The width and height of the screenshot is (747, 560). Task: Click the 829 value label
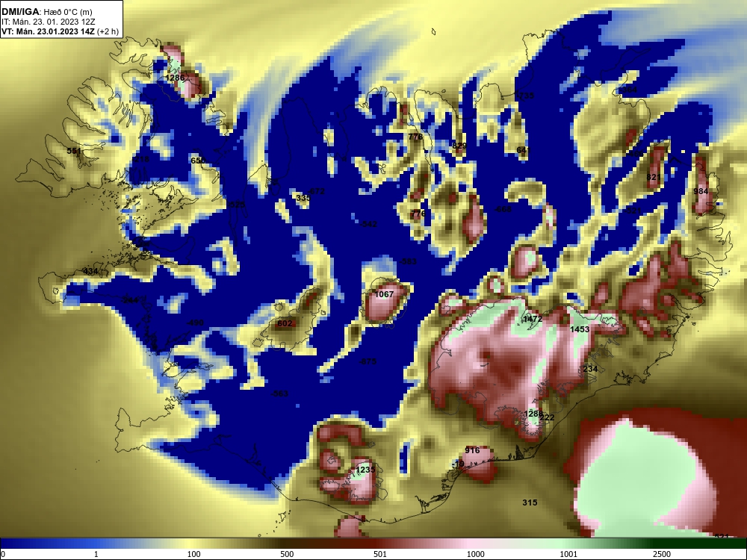pos(459,146)
